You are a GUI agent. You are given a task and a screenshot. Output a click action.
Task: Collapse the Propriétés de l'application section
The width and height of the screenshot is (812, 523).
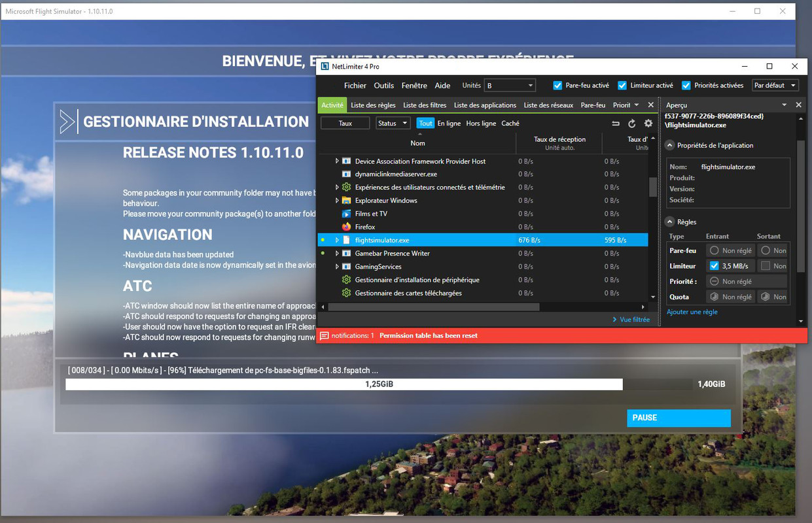coord(670,146)
